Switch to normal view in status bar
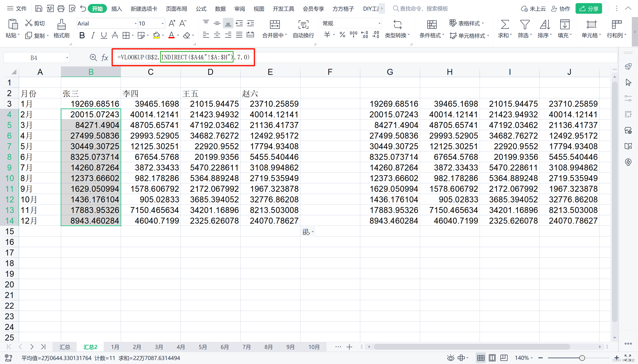 pyautogui.click(x=480, y=358)
